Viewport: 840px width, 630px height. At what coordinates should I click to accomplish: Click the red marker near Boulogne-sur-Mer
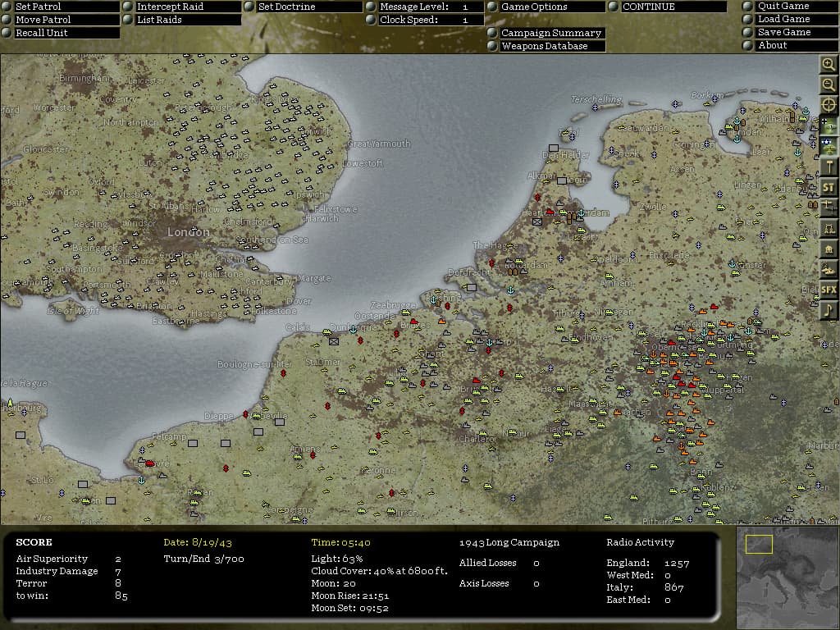(283, 373)
